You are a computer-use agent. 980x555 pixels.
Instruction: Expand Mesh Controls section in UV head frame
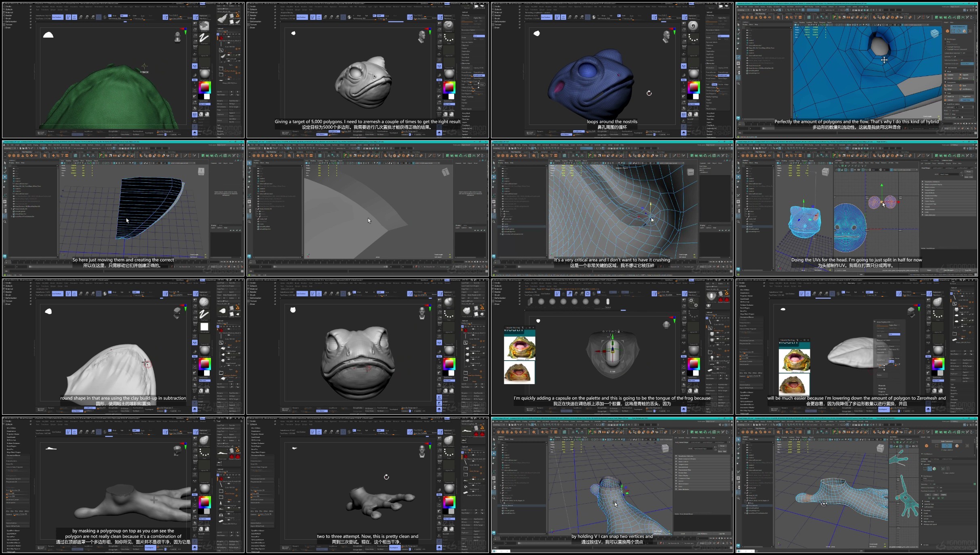pos(929,187)
